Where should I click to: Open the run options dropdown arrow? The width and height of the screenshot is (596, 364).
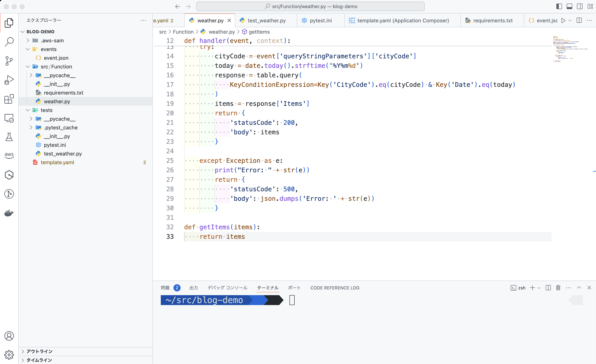(x=570, y=21)
